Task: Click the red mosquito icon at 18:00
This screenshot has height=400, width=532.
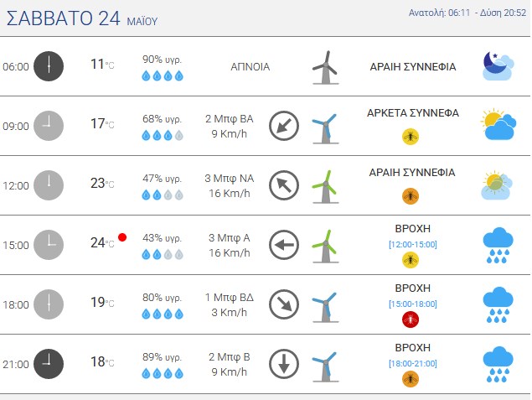Action: click(411, 319)
